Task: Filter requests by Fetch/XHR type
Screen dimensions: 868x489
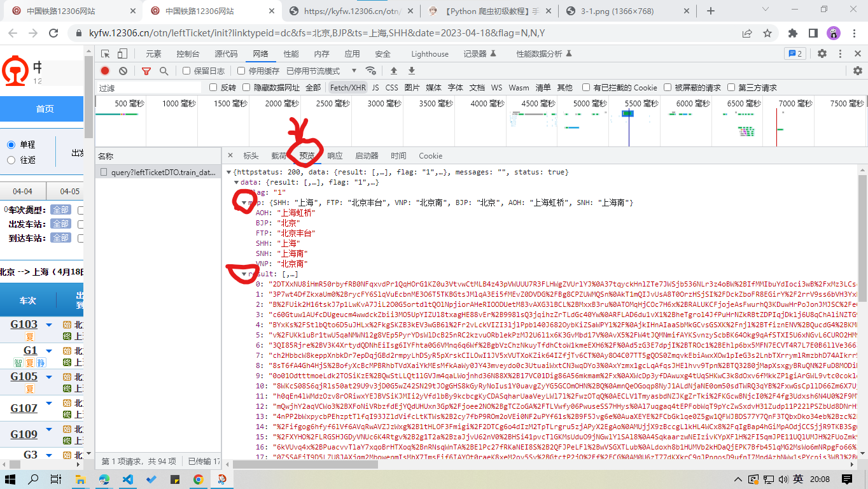Action: coord(347,87)
